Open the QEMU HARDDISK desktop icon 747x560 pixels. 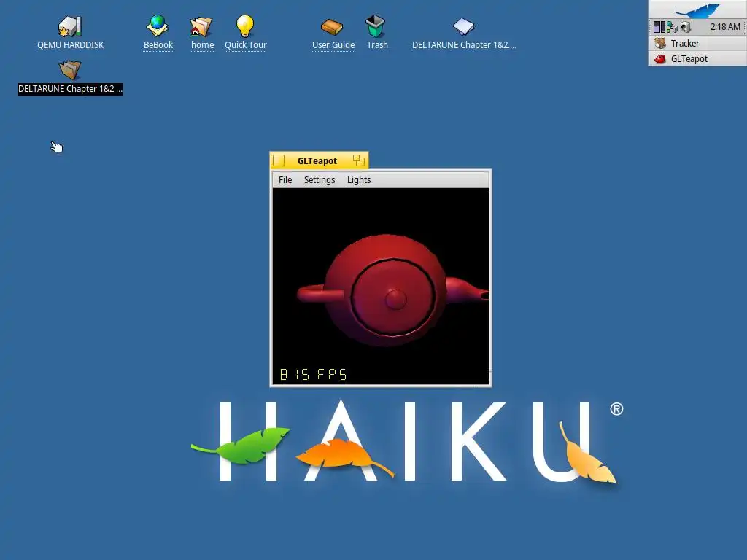click(70, 26)
